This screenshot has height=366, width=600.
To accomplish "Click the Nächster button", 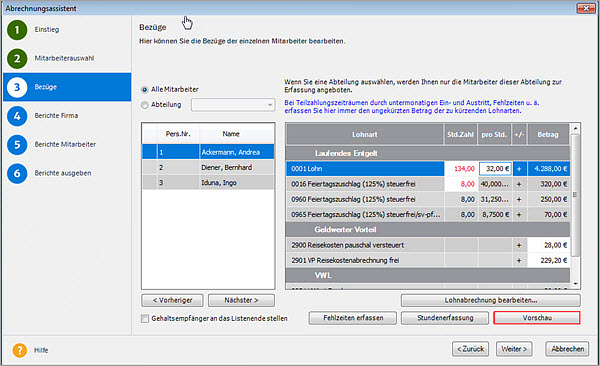I will click(241, 300).
